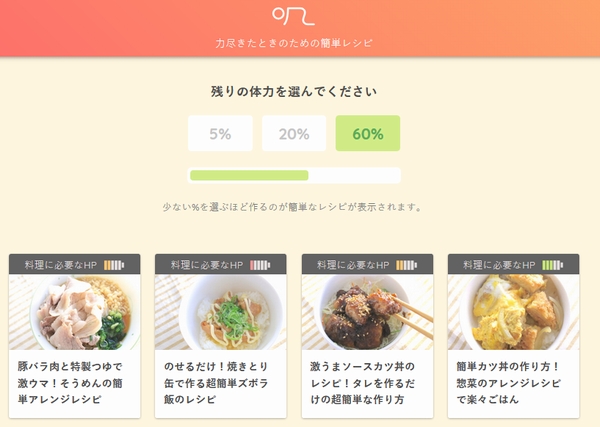Click the HP battery icon on the easy katsudon card

pos(552,265)
